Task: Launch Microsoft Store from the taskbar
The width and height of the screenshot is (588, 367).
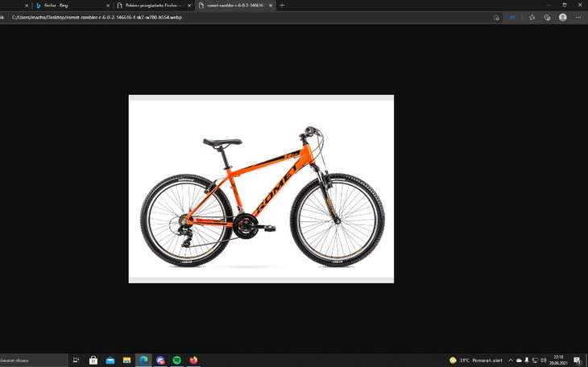Action: [93, 361]
